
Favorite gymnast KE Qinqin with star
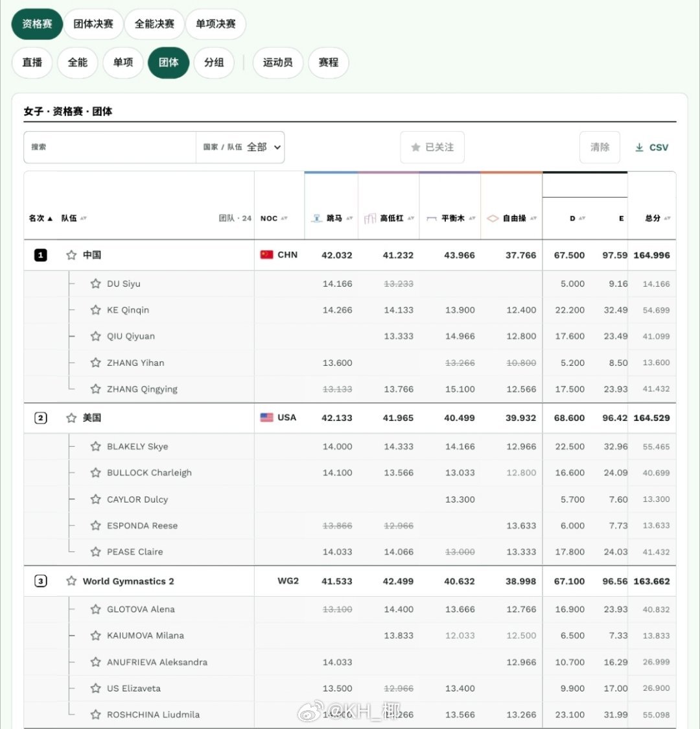click(x=96, y=309)
